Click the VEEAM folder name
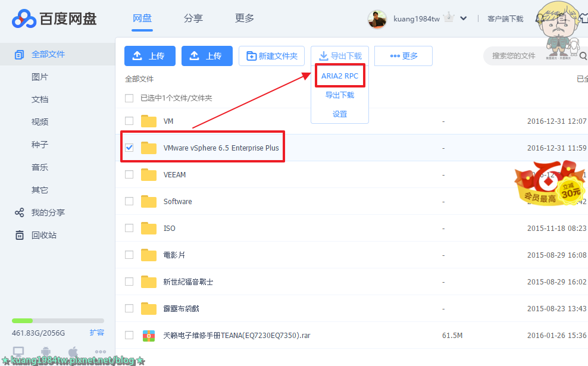This screenshot has height=366, width=588. [x=174, y=175]
